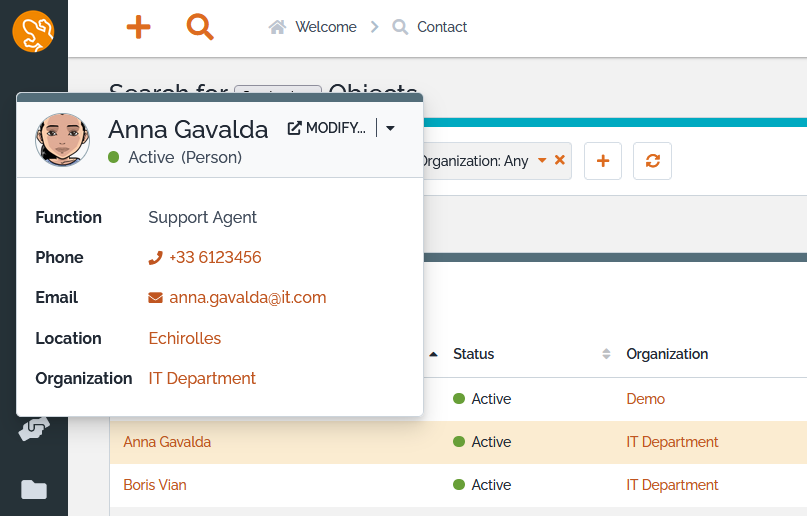Open IT Department link in popup card
Viewport: 807px width, 516px height.
coord(202,378)
